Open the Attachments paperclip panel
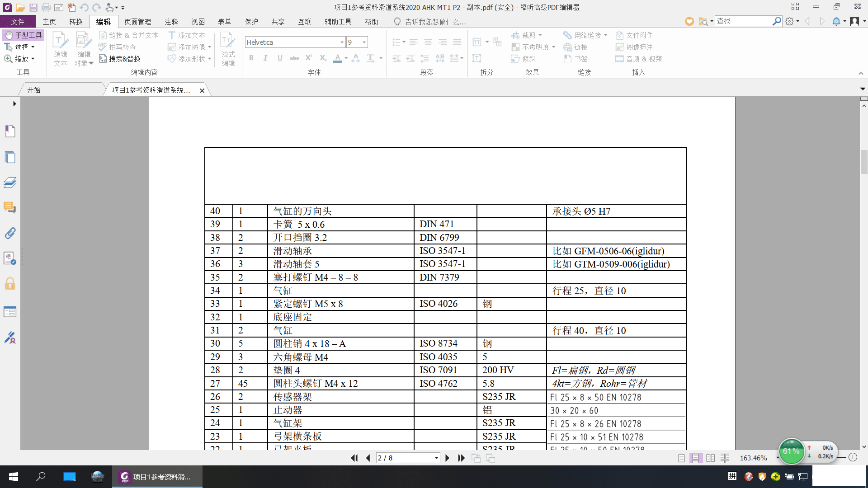 tap(10, 233)
